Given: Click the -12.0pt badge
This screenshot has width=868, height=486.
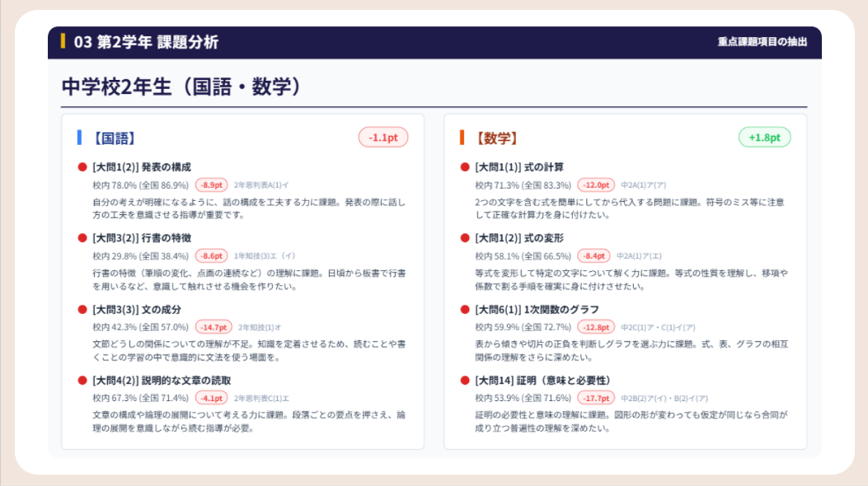Looking at the screenshot, I should point(596,185).
